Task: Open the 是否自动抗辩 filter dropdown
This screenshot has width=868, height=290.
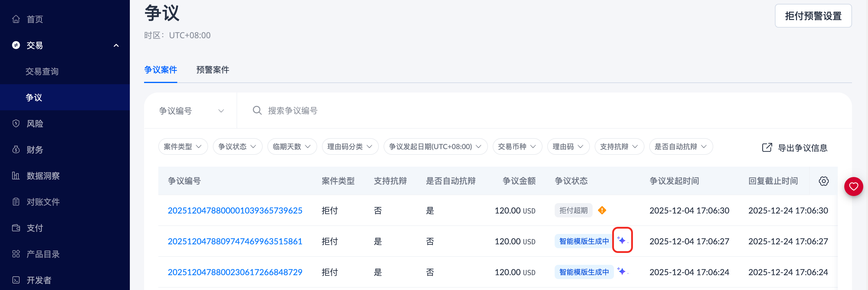Action: 681,146
